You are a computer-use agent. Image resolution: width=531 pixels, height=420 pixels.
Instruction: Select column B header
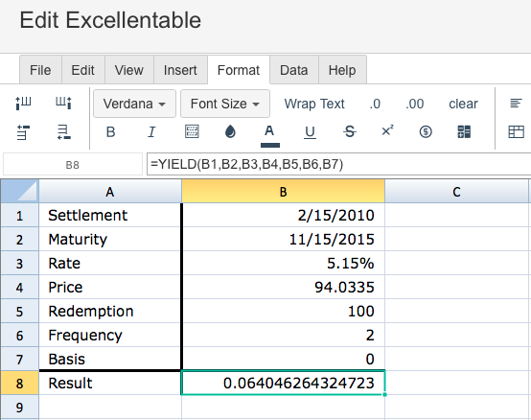(x=283, y=192)
